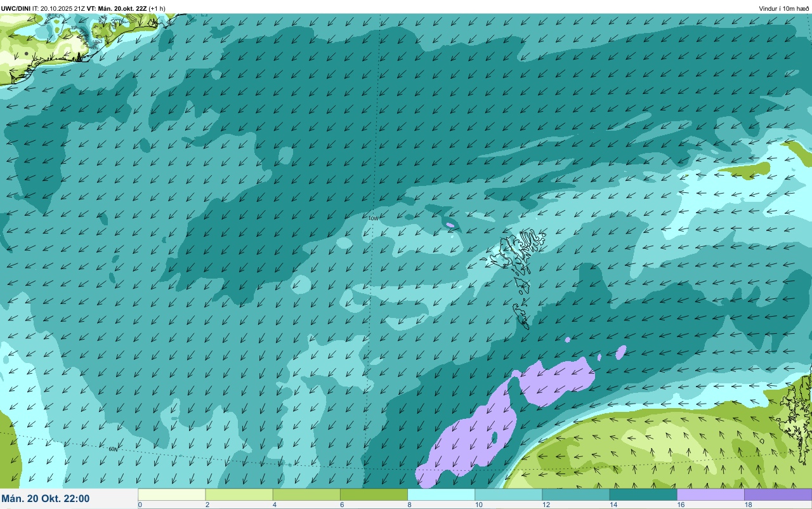
Task: Pick the light teal 10–12 legend swatch
Action: 508,494
